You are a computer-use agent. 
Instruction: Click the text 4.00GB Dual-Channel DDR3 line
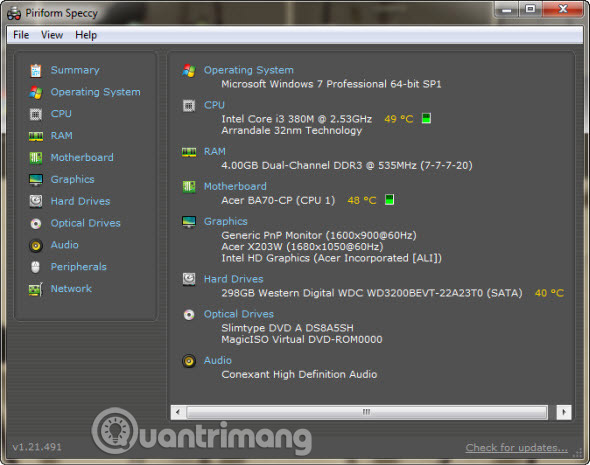(347, 166)
